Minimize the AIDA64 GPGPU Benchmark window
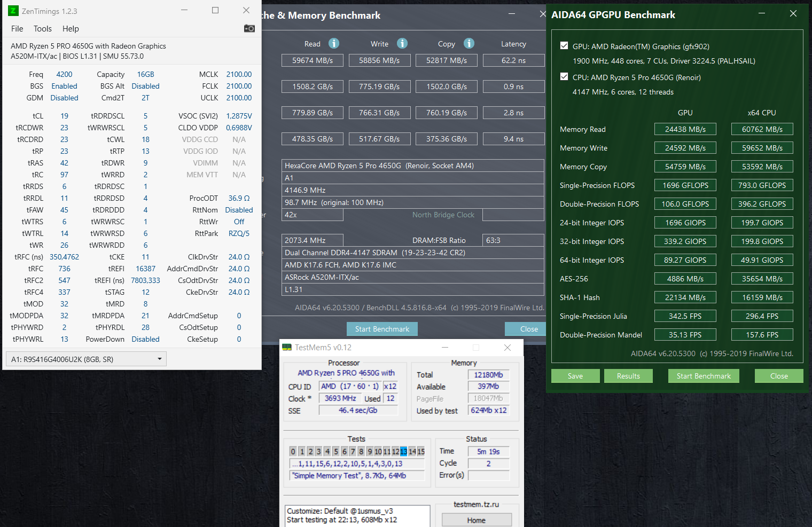Screen dimensions: 812x527 tap(762, 14)
